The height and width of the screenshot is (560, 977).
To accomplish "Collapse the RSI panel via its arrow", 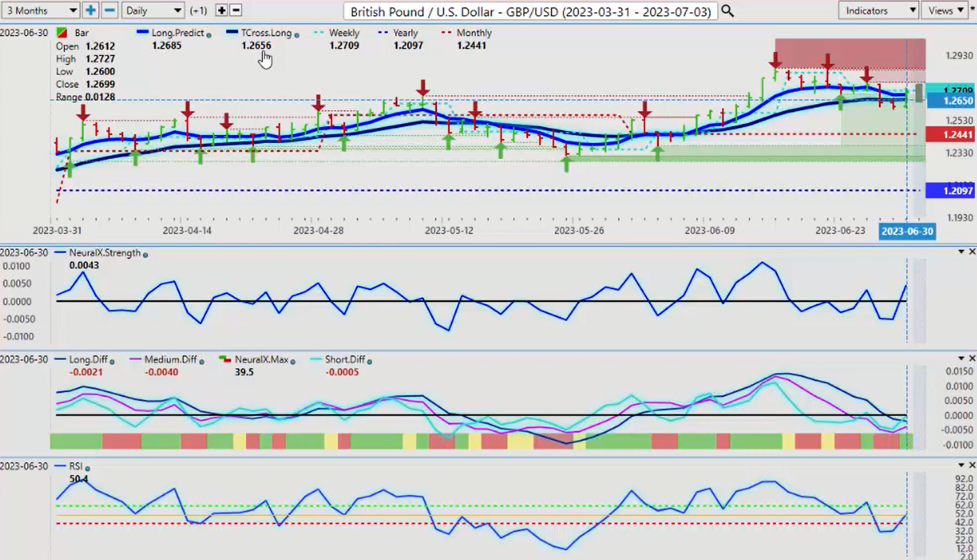I will 962,466.
